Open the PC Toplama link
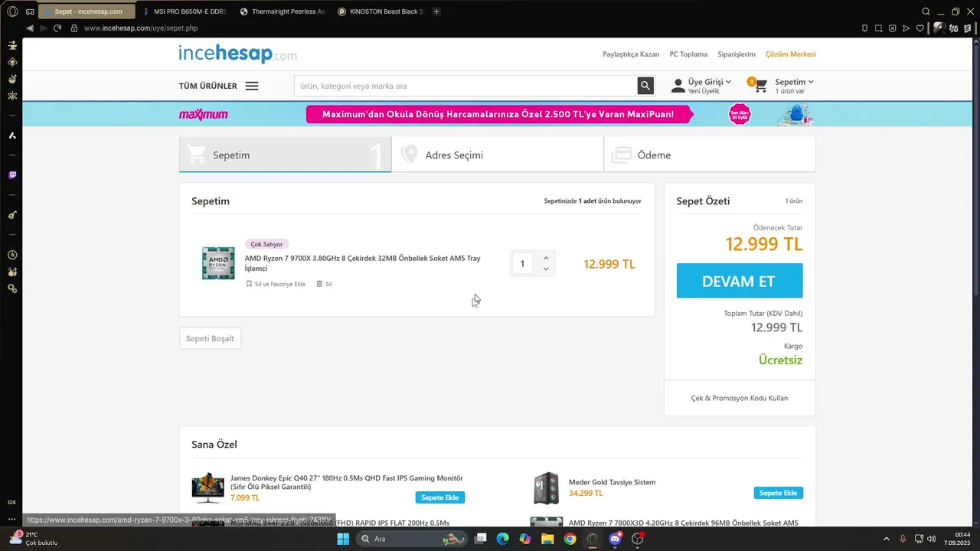The height and width of the screenshot is (551, 980). tap(688, 54)
